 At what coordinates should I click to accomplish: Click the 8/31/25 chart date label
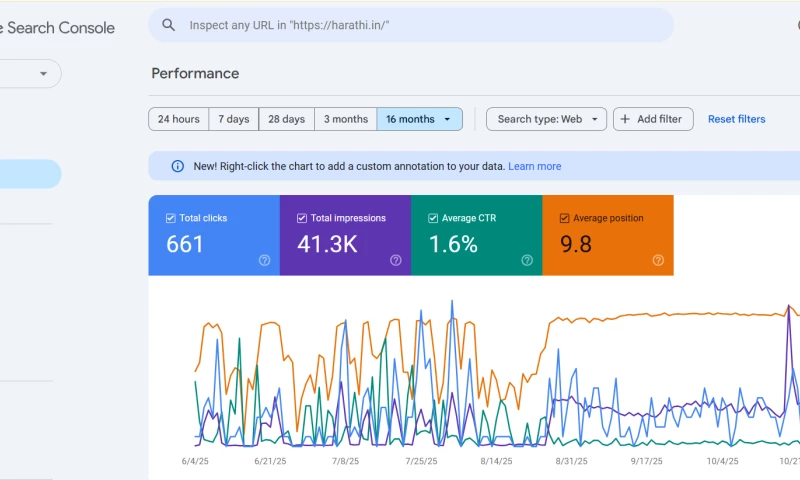[571, 461]
